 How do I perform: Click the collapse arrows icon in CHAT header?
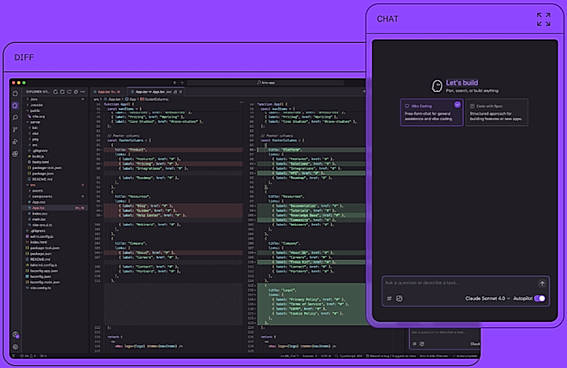[543, 20]
